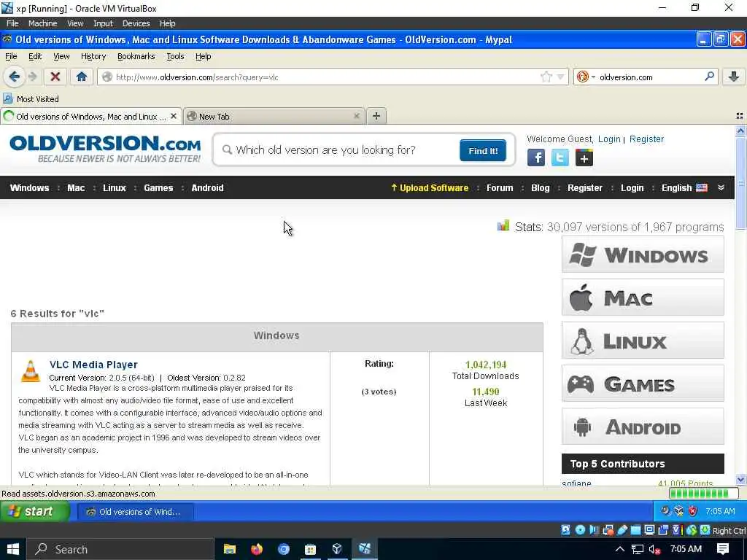Expand the double chevron in nav bar
Viewport: 747px width, 560px height.
pos(721,187)
